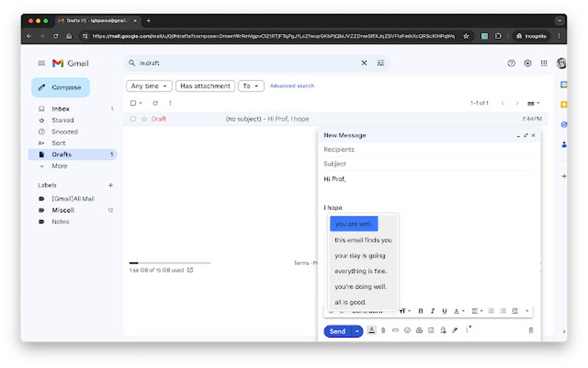Image resolution: width=588 pixels, height=368 pixels.
Task: Insert a link in the message
Action: coord(394,331)
